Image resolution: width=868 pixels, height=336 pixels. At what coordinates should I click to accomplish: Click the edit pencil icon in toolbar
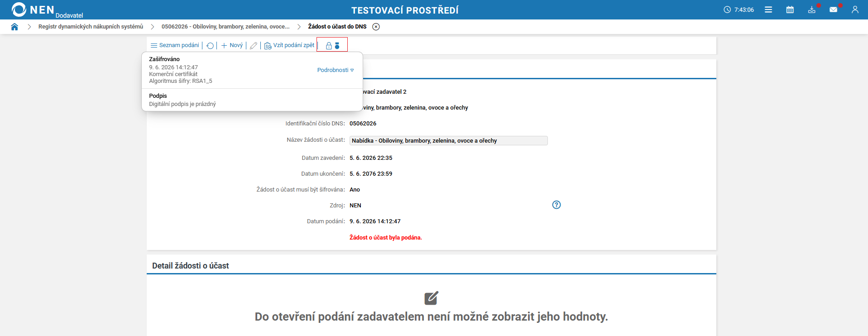pyautogui.click(x=254, y=45)
